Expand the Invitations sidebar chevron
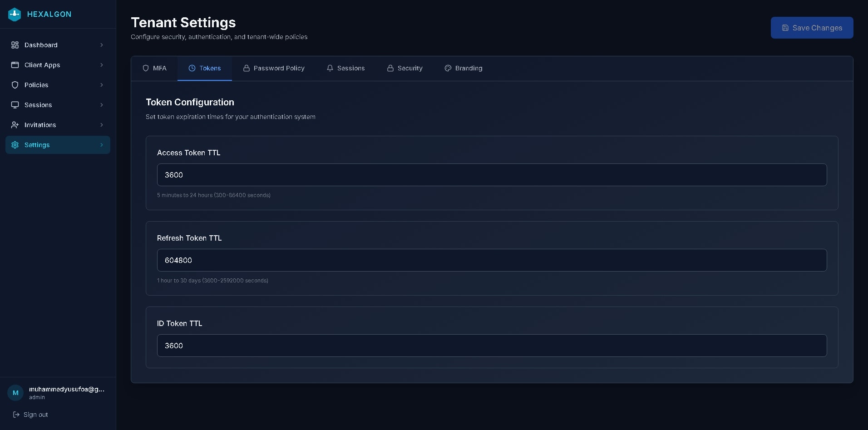Screen dimensions: 868x430 (x=102, y=125)
